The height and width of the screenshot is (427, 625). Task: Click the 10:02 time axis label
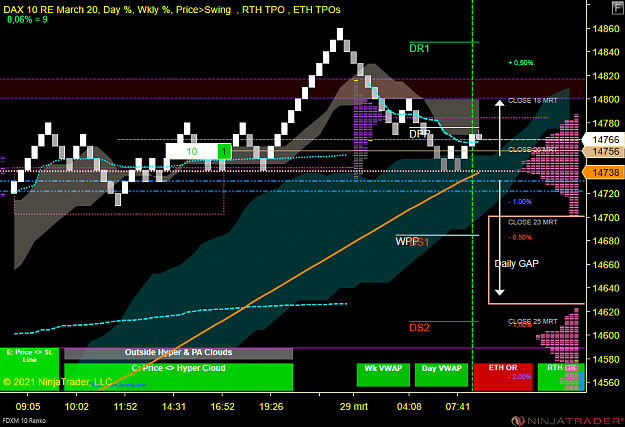(x=77, y=407)
